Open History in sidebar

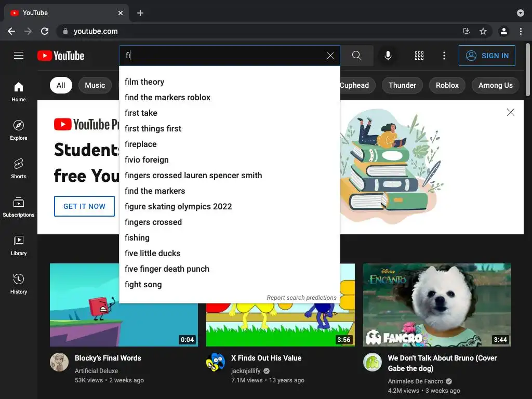(19, 284)
